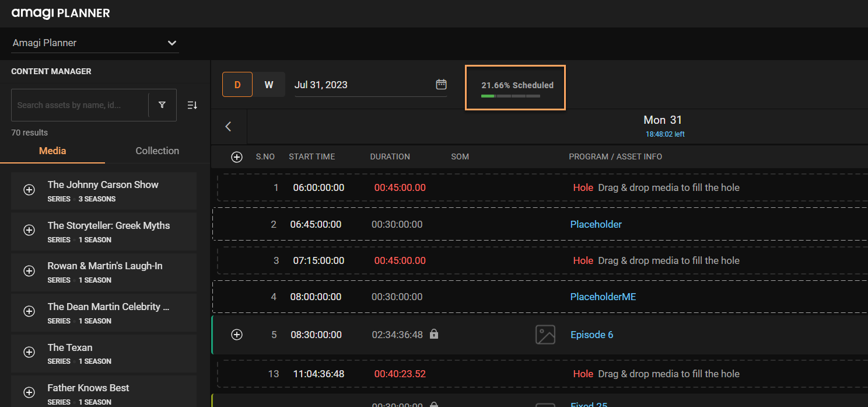Click The Johnny Carson Show title
868x407 pixels.
(x=103, y=185)
